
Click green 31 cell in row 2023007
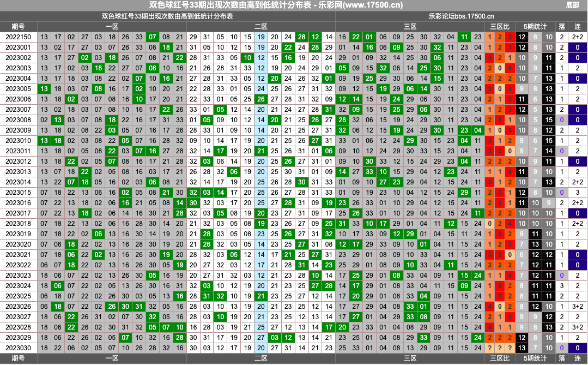pyautogui.click(x=329, y=109)
